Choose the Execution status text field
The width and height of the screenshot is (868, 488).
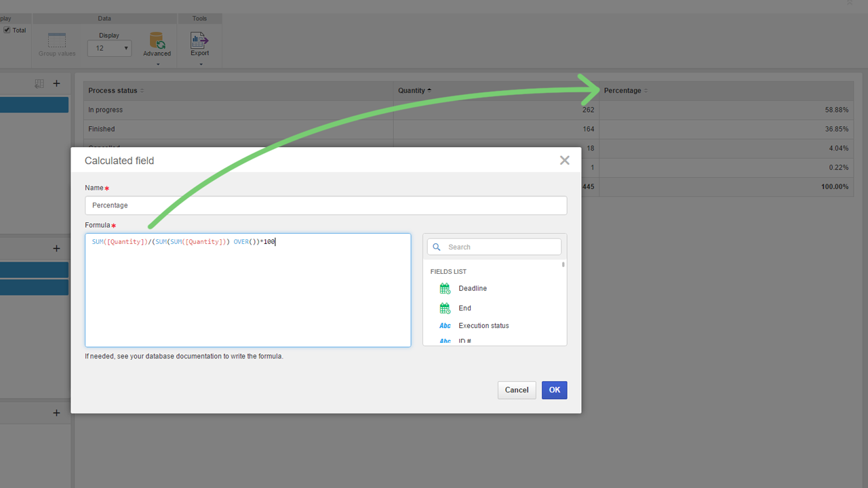(x=484, y=326)
